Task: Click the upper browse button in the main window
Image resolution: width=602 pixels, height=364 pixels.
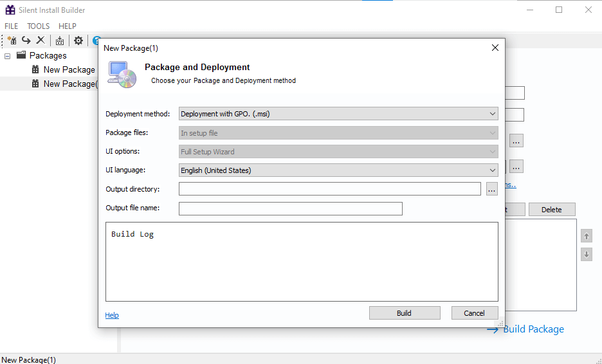Action: pyautogui.click(x=516, y=141)
